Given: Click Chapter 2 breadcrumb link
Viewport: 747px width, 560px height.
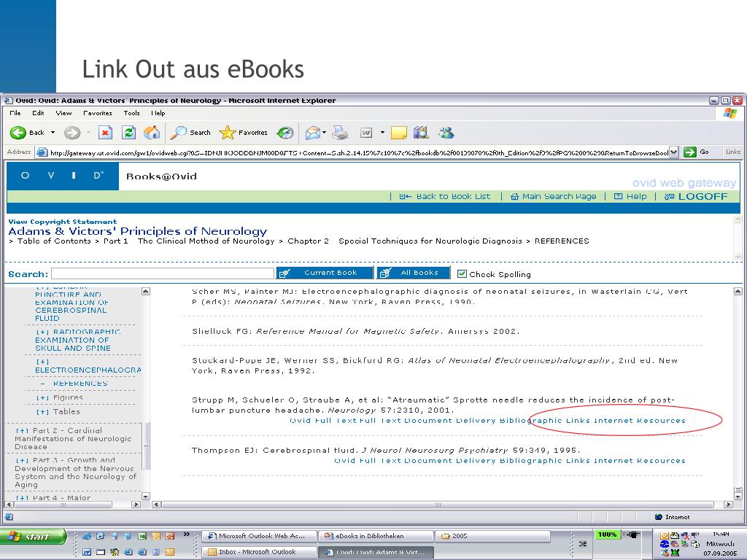Looking at the screenshot, I should [x=308, y=241].
